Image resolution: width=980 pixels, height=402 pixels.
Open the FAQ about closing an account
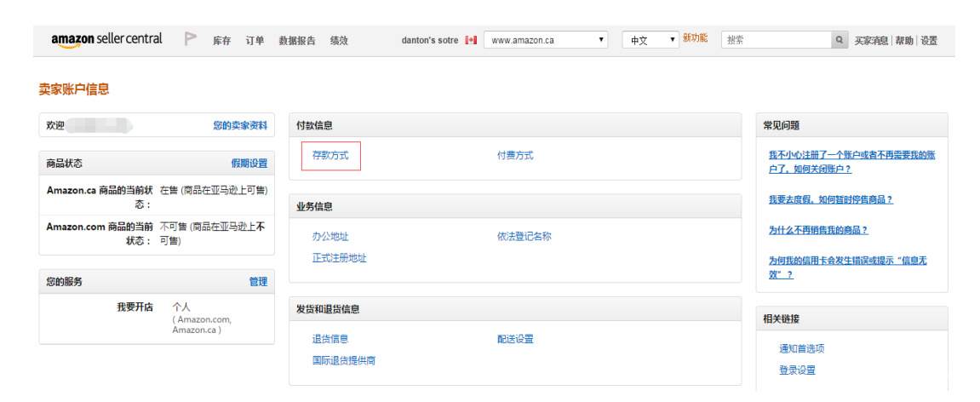(x=851, y=162)
